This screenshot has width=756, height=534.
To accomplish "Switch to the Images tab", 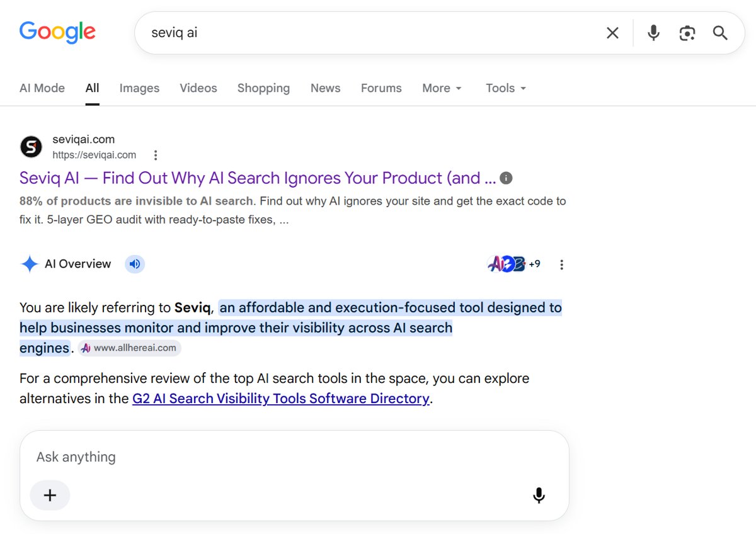I will coord(139,88).
